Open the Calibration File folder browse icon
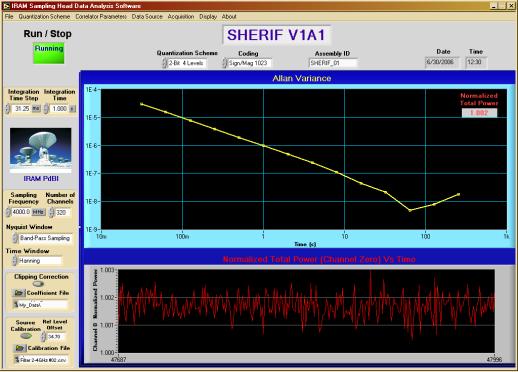The height and width of the screenshot is (372, 518). click(20, 348)
